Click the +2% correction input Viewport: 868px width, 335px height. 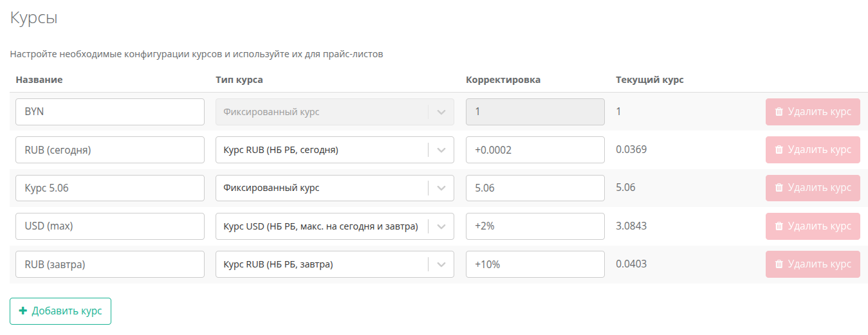tap(535, 226)
